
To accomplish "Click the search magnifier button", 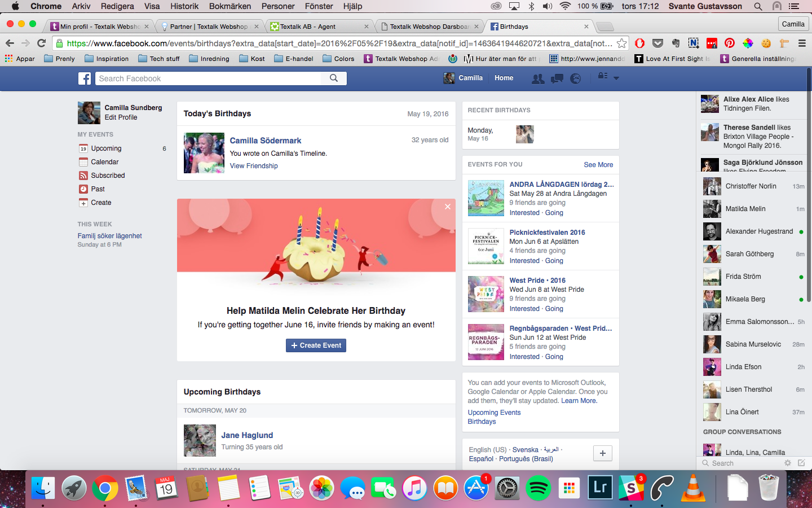I will 334,78.
